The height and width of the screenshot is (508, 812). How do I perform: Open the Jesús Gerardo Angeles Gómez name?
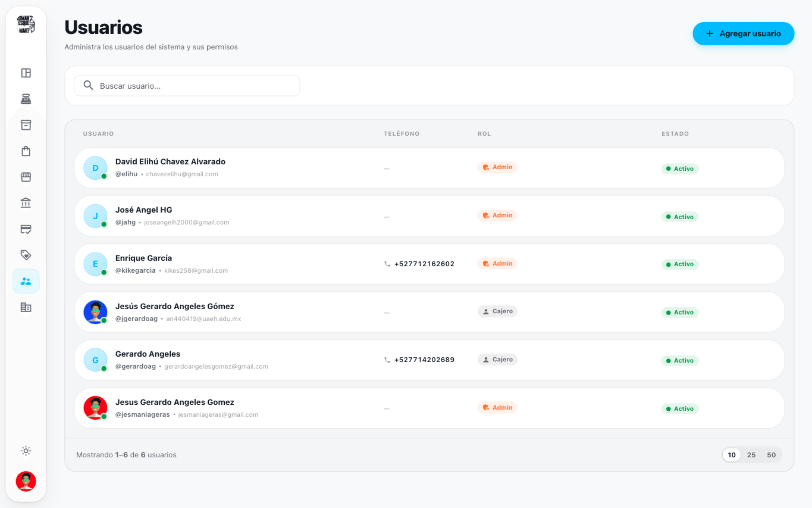(175, 306)
